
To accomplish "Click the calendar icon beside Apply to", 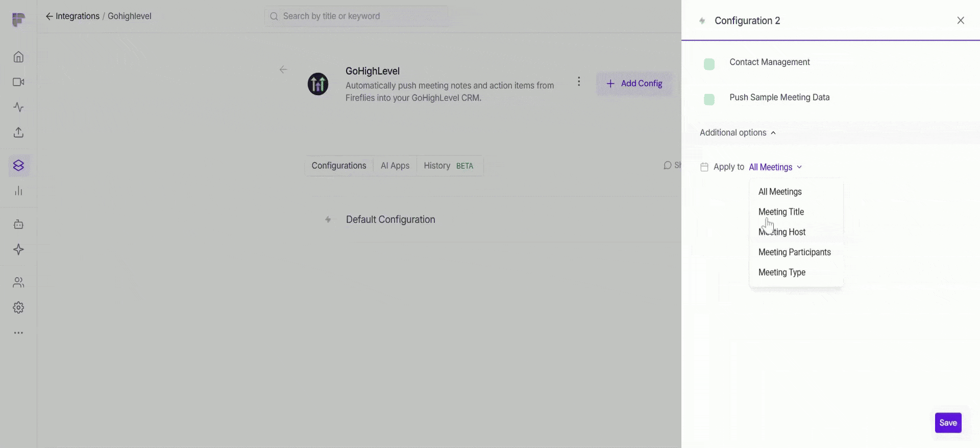I will 704,167.
